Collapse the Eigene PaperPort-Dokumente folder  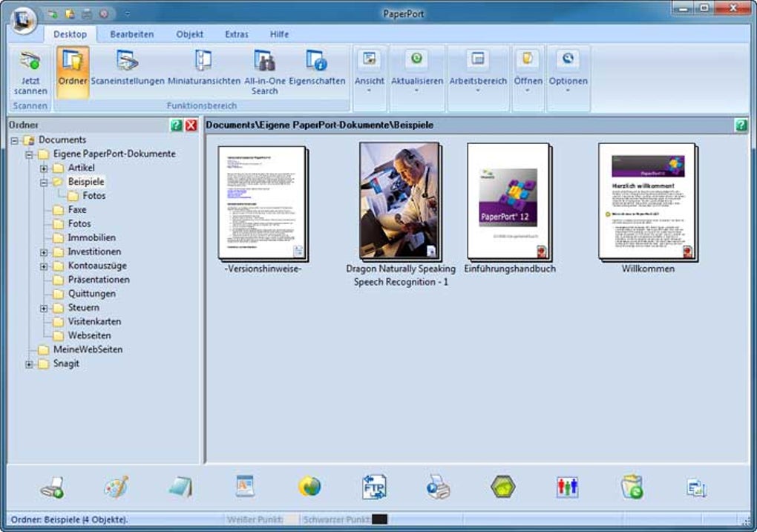pyautogui.click(x=30, y=155)
